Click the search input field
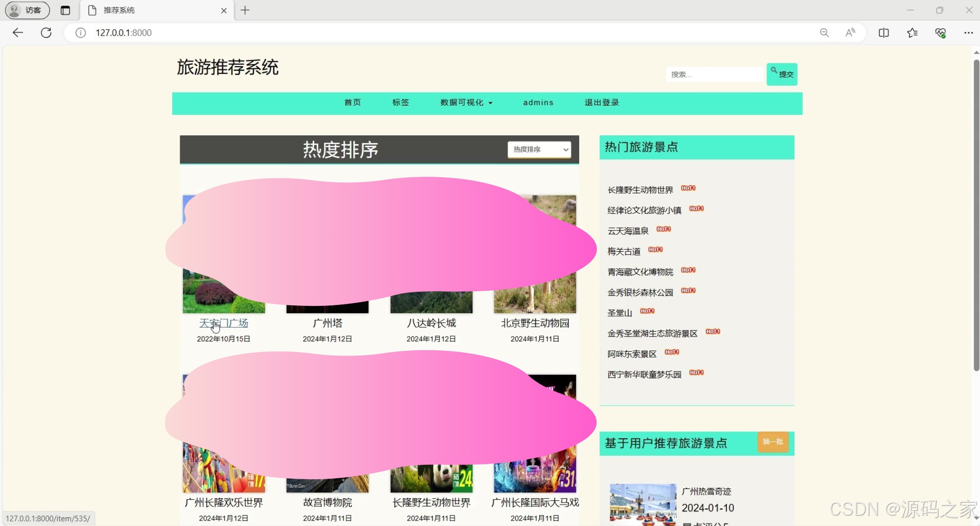 tap(715, 74)
